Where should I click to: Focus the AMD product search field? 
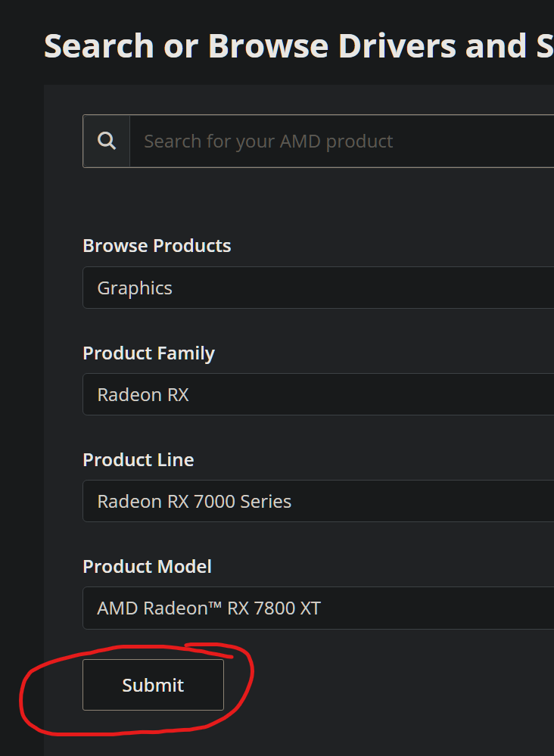click(341, 141)
